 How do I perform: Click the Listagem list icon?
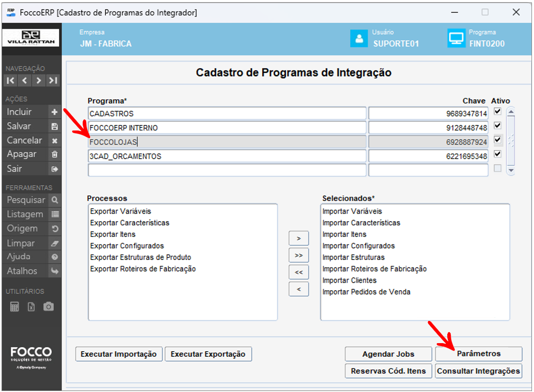pyautogui.click(x=54, y=214)
